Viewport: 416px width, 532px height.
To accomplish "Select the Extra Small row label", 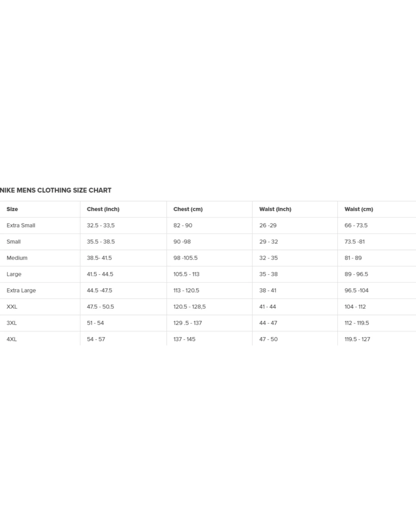I will 21,225.
